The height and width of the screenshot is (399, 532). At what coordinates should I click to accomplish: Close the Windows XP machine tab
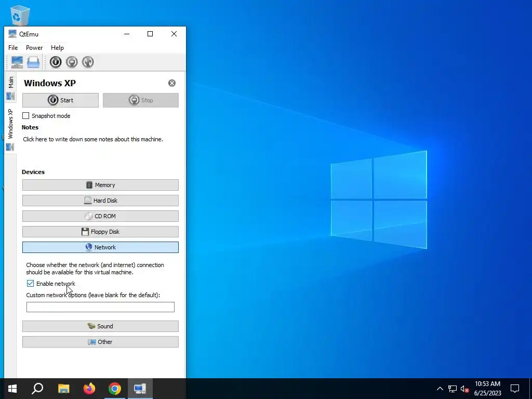coord(172,83)
